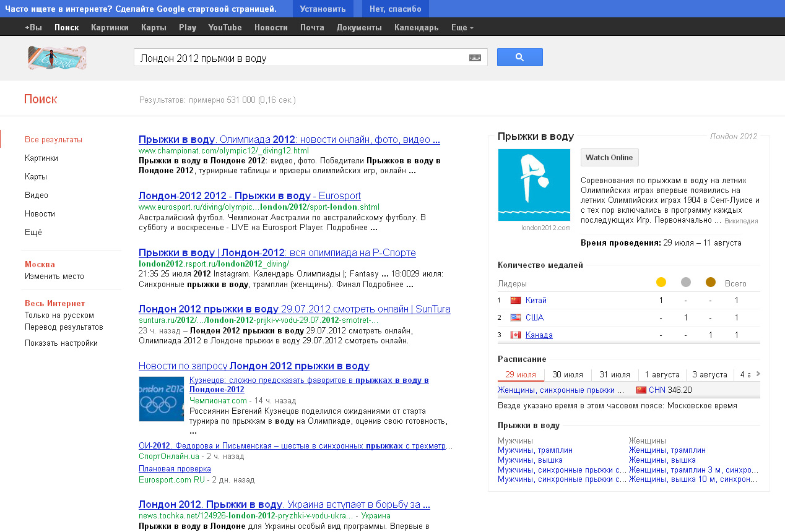Open Женщины, вышка event link
The image size is (785, 532).
click(x=662, y=460)
